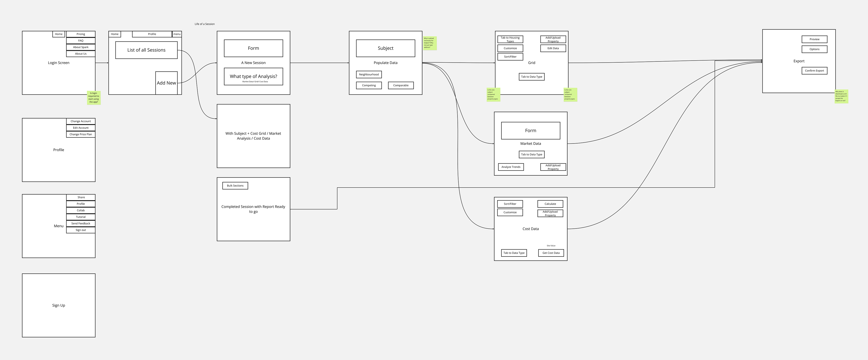
Task: Select the 'Is login required' sticky note
Action: (x=94, y=98)
